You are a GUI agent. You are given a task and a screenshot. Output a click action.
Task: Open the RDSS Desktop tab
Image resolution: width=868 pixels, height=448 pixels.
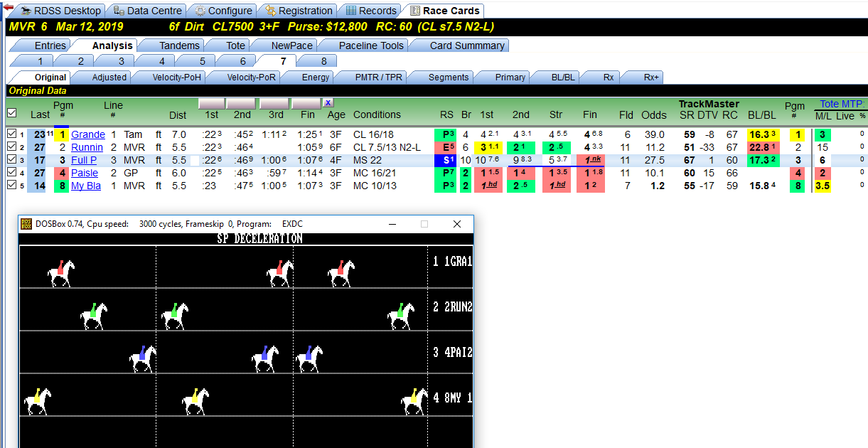[60, 11]
